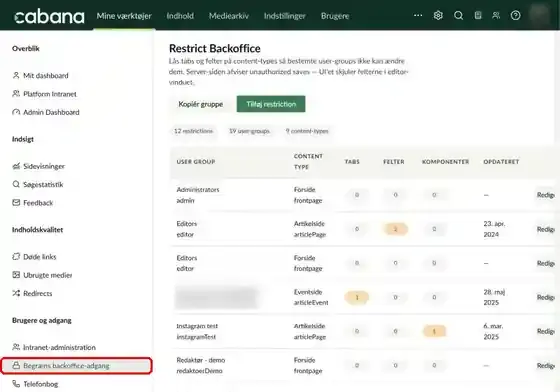Image resolution: width=560 pixels, height=392 pixels.
Task: Click the TABS column header
Action: coord(352,162)
